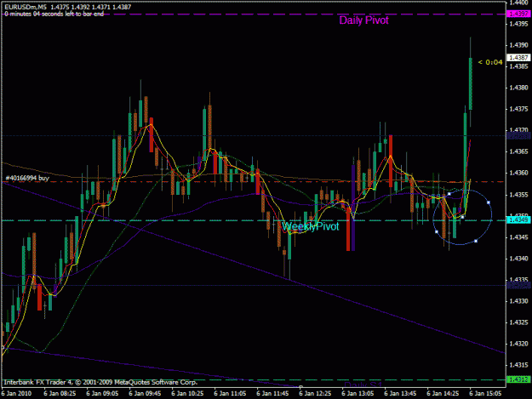
Task: Click 1.4325 on the price scale
Action: [518, 322]
